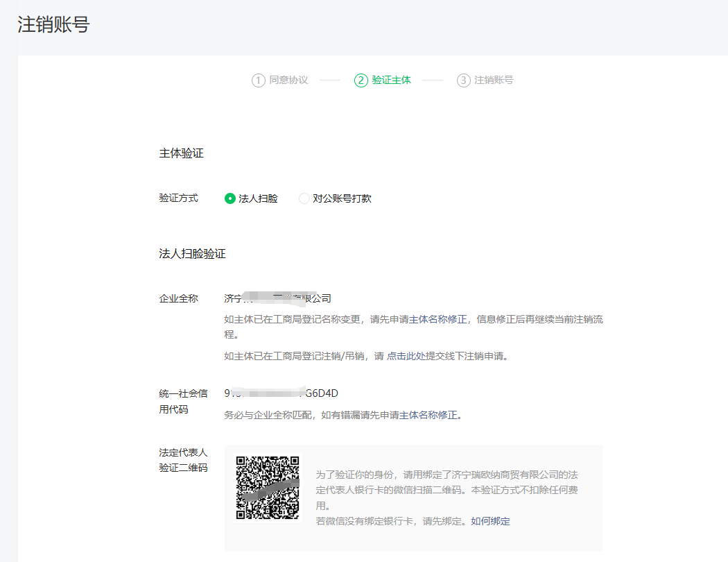Open the 主体名称修正 link under 统一社会信用代码
This screenshot has height=562, width=728.
tap(428, 415)
